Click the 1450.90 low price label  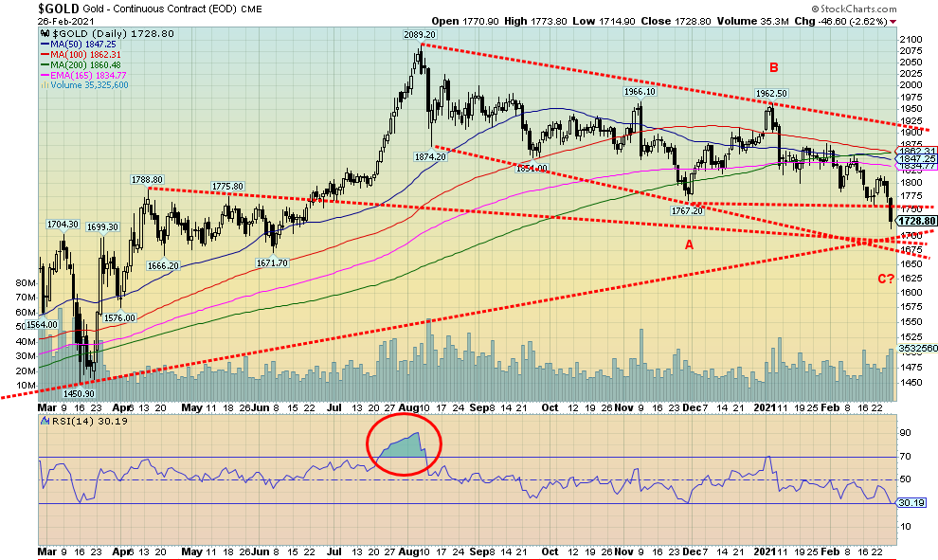pyautogui.click(x=77, y=393)
